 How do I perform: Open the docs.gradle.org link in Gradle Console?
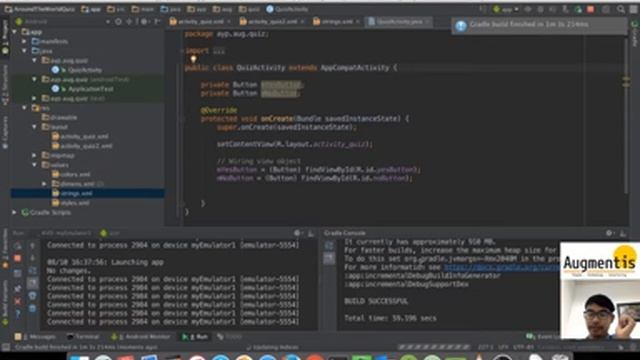point(502,267)
